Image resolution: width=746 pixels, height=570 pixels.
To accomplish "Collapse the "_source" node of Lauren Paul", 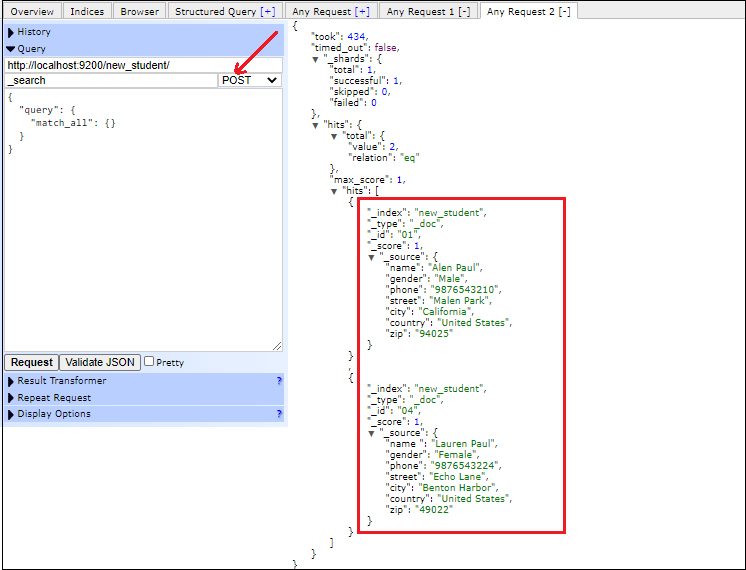I will 372,433.
